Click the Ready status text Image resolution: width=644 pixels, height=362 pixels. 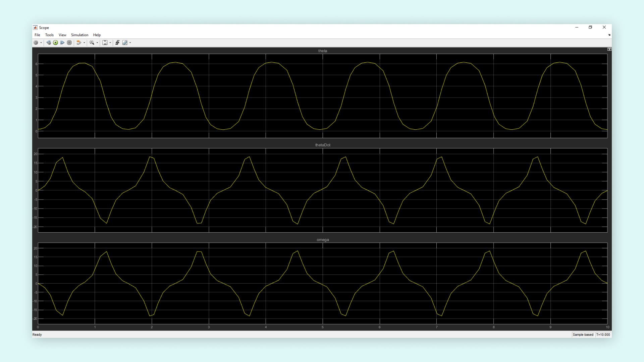coord(37,335)
